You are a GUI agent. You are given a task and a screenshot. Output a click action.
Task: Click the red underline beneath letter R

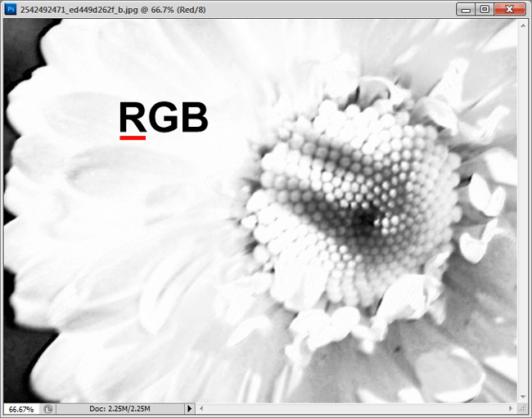133,137
